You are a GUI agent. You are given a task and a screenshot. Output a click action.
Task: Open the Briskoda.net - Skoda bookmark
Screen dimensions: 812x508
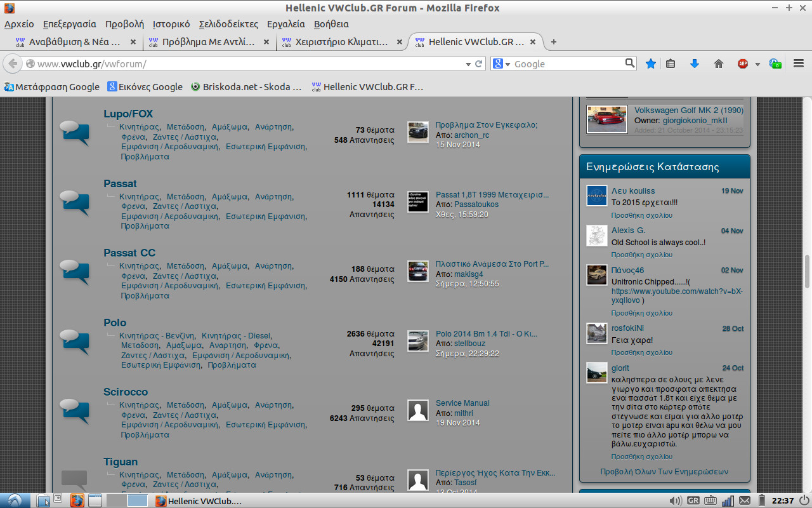tap(247, 87)
